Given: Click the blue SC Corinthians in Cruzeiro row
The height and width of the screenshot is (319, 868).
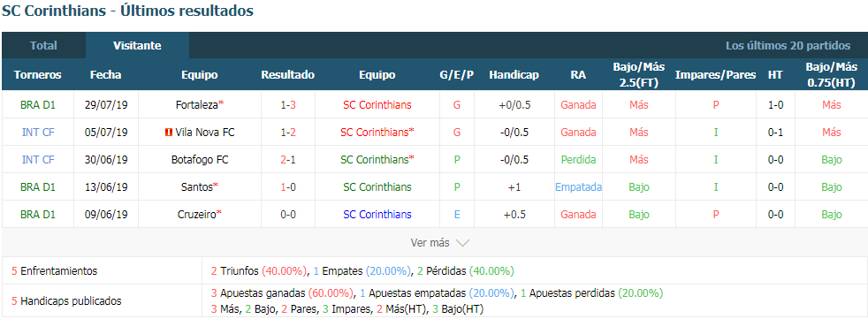Looking at the screenshot, I should click(377, 215).
